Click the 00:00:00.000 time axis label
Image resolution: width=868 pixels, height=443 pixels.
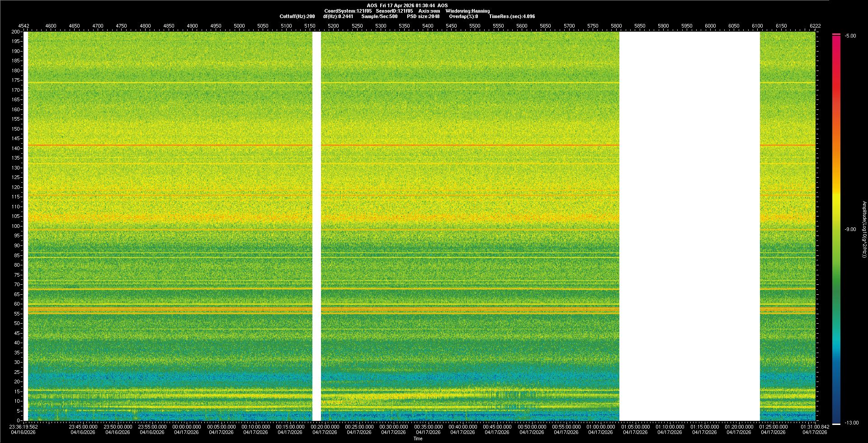pos(187,427)
